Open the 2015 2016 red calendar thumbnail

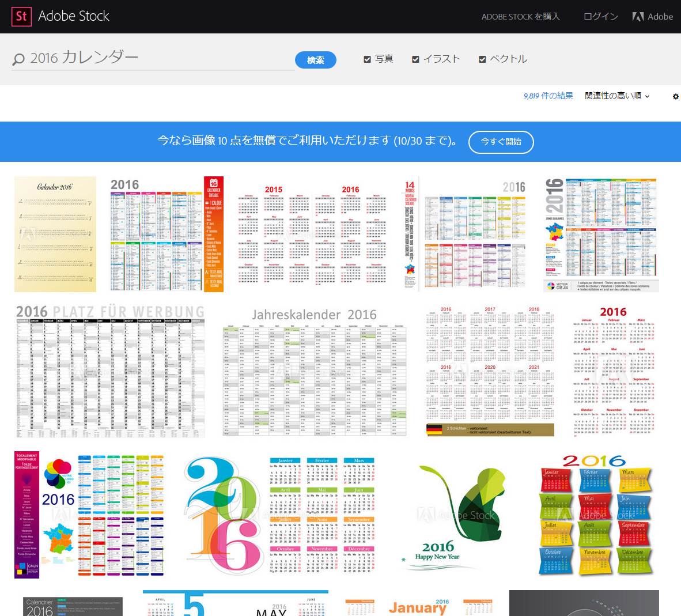point(312,234)
